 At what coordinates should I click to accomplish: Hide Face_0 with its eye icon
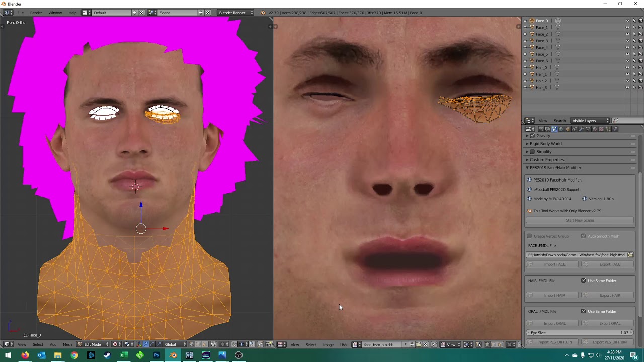click(x=627, y=21)
